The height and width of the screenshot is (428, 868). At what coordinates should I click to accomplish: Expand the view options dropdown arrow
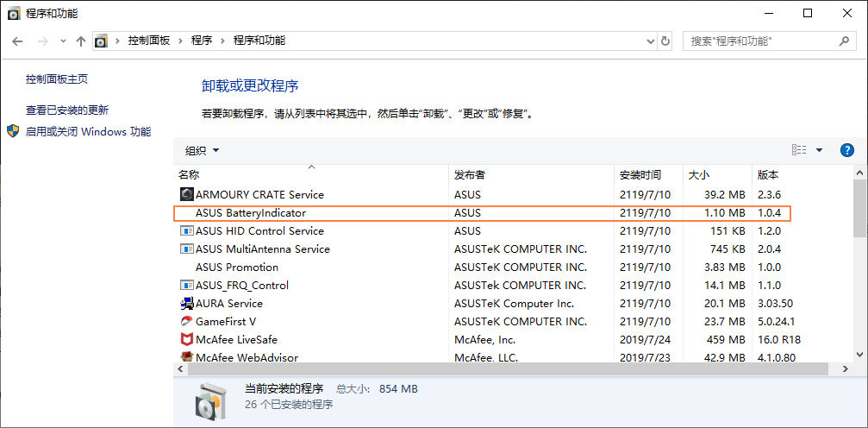click(819, 150)
